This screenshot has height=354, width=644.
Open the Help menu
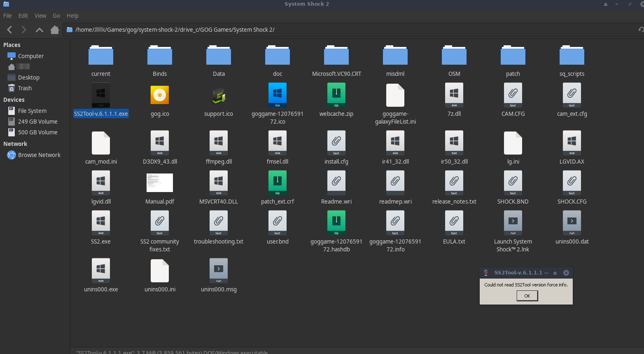pyautogui.click(x=72, y=16)
